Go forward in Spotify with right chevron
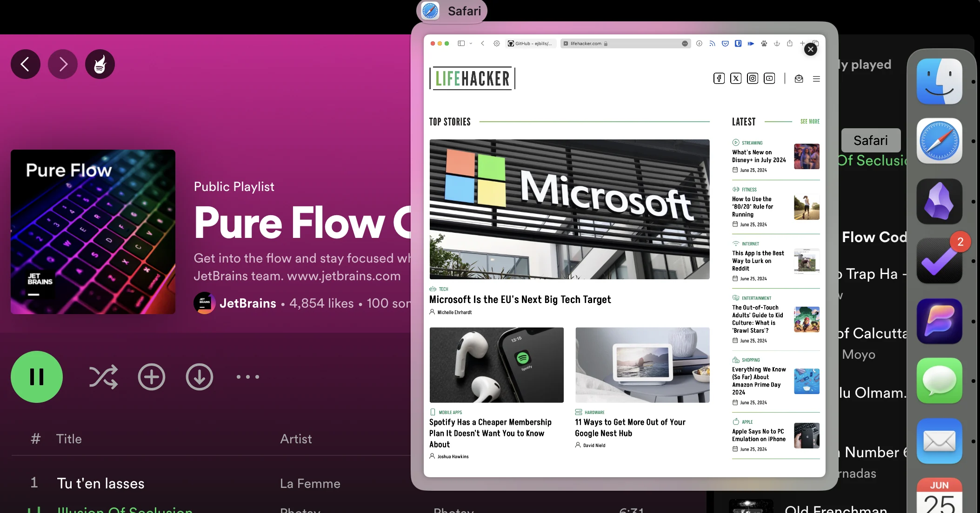 click(63, 64)
